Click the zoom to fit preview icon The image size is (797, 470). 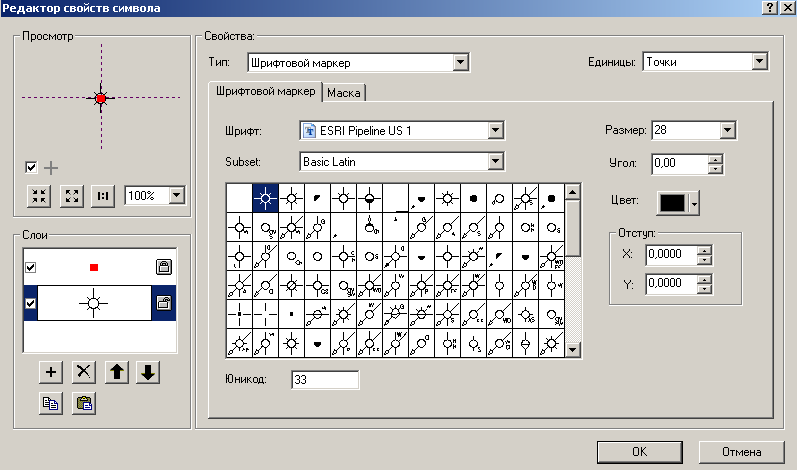(x=72, y=196)
